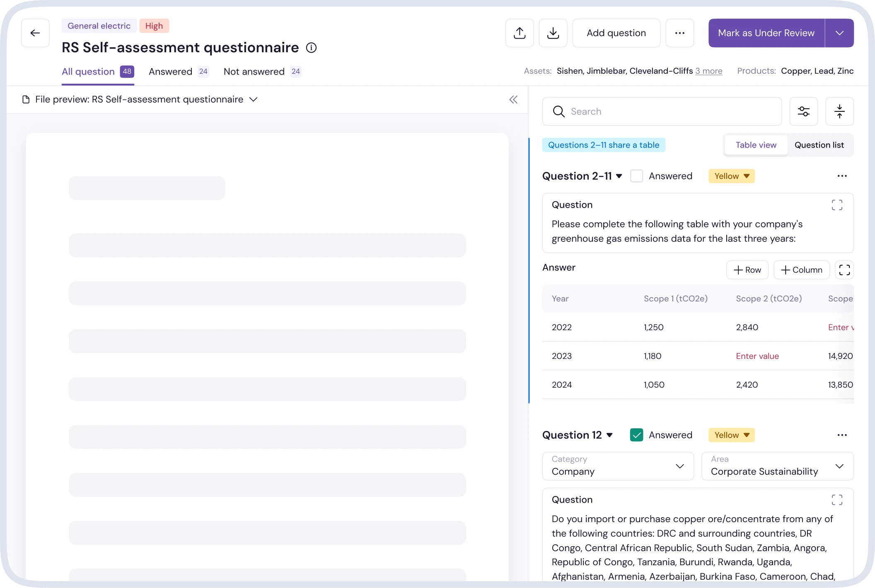Open the 3 more assets link
Image resolution: width=875 pixels, height=588 pixels.
tap(709, 71)
